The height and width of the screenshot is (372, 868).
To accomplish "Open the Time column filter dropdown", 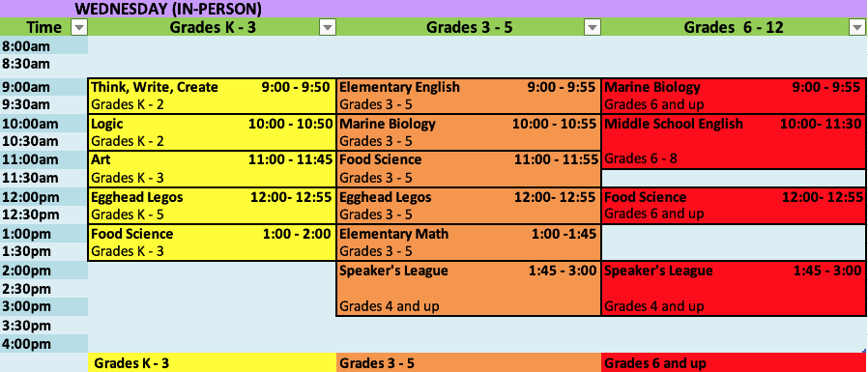I will pos(79,27).
